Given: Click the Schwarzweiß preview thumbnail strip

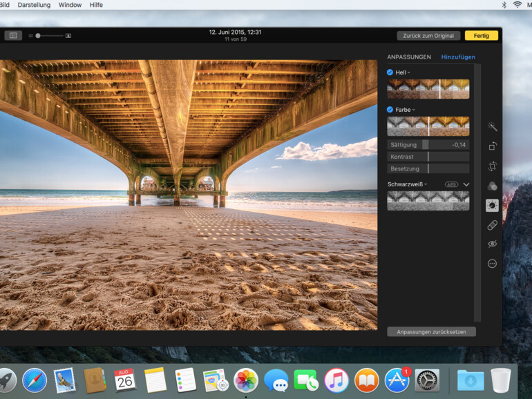Looking at the screenshot, I should click(428, 200).
